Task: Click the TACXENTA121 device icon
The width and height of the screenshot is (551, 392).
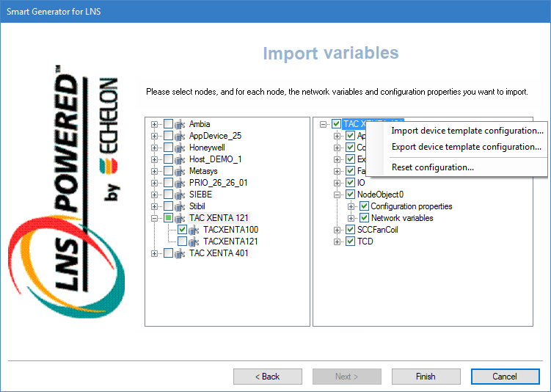Action: coord(194,242)
